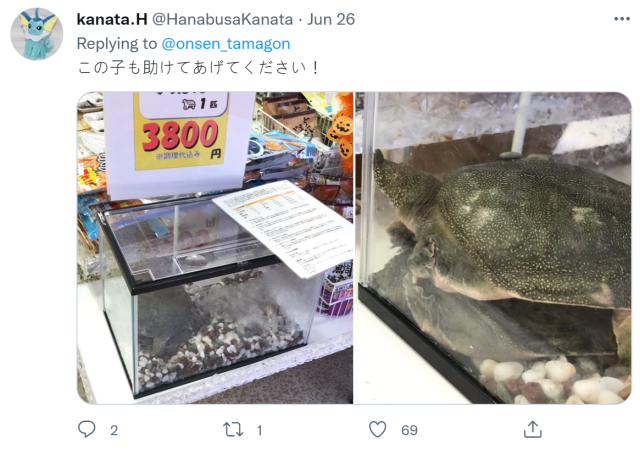Viewport: 640px width, 450px height.
Task: View the softshell turtle close-up photo
Action: (x=493, y=248)
